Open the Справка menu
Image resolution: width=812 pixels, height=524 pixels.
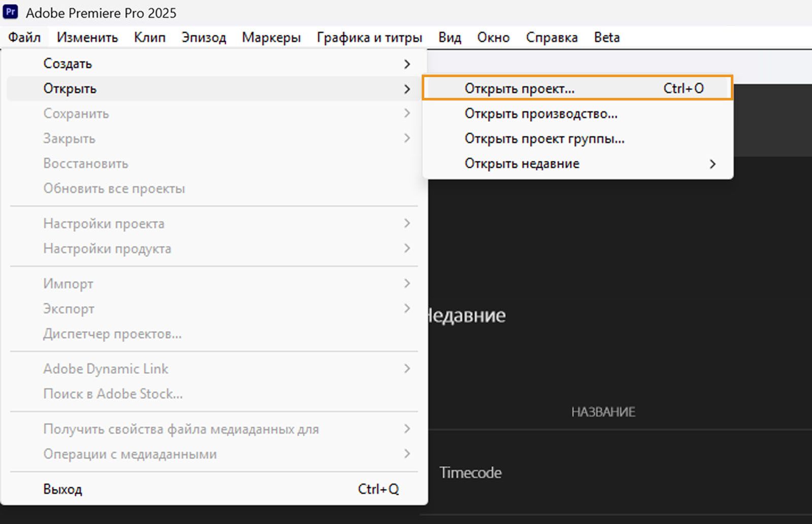(x=552, y=38)
